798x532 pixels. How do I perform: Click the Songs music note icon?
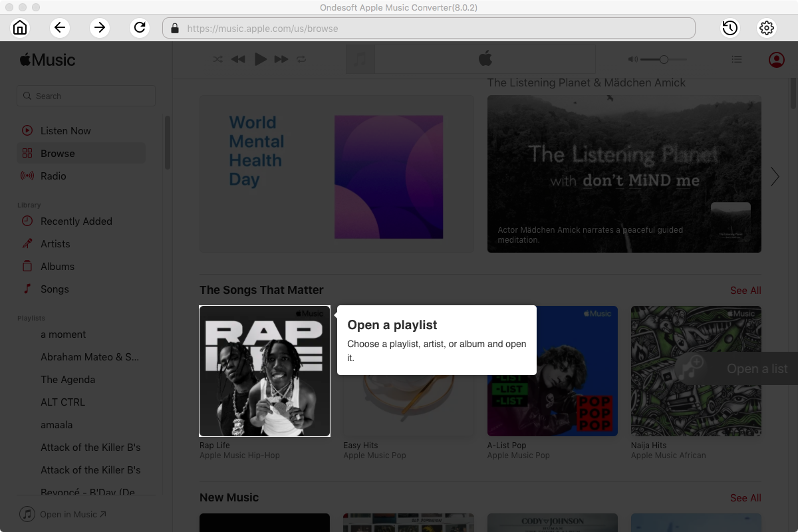tap(27, 289)
